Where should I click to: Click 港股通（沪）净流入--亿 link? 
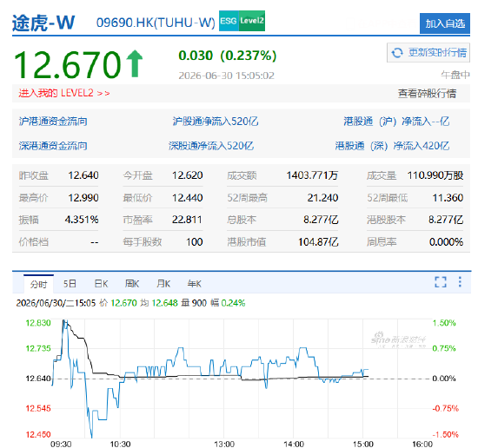click(396, 122)
